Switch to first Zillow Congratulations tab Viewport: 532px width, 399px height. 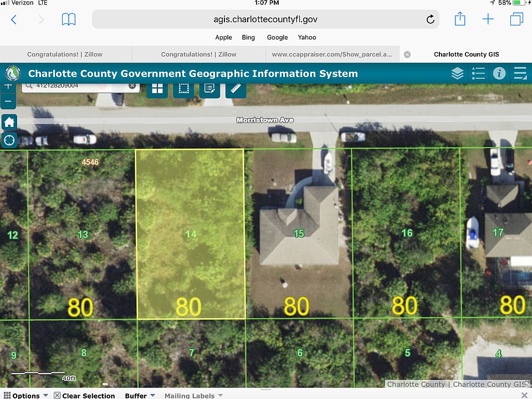[x=65, y=54]
